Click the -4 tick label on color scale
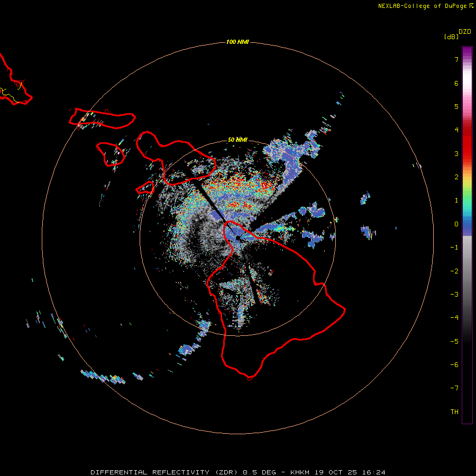476x476 pixels. pos(454,318)
